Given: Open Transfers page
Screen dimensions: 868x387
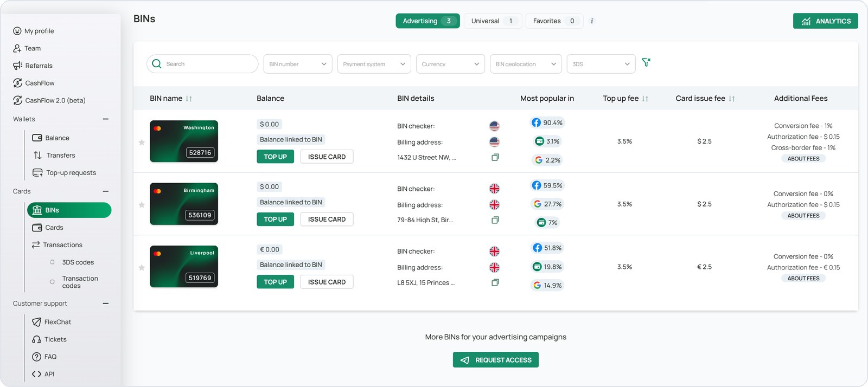Looking at the screenshot, I should tap(54, 155).
